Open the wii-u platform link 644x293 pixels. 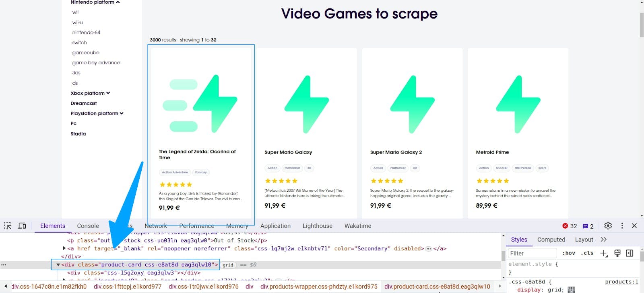77,23
